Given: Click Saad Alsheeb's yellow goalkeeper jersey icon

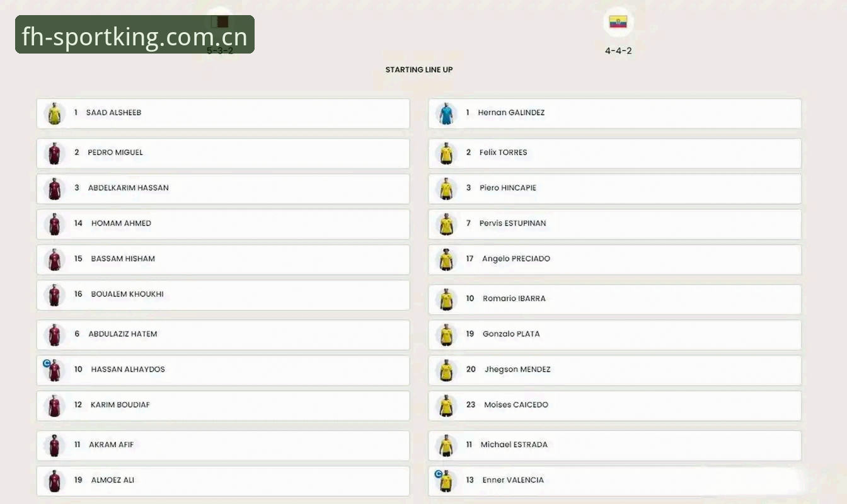Looking at the screenshot, I should tap(54, 113).
